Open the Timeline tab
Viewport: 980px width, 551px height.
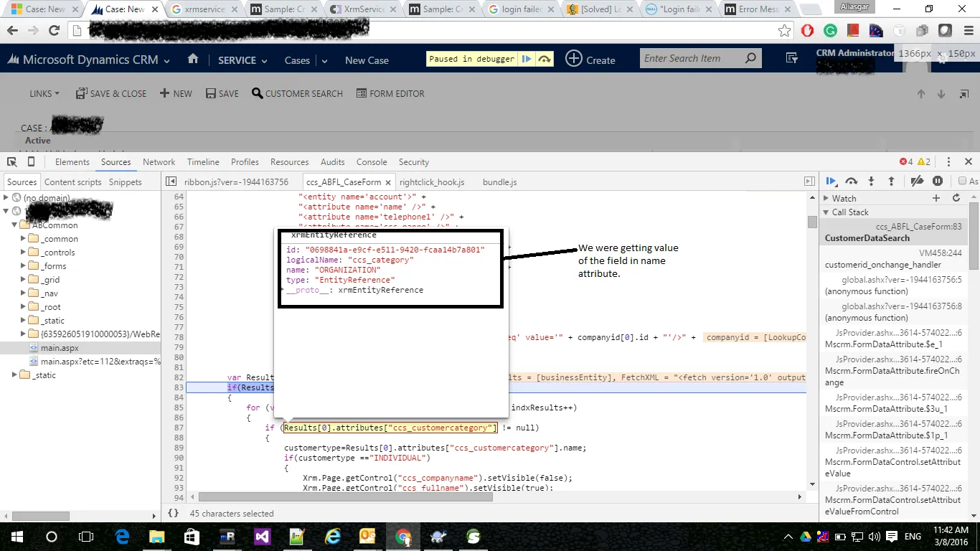[x=203, y=162]
